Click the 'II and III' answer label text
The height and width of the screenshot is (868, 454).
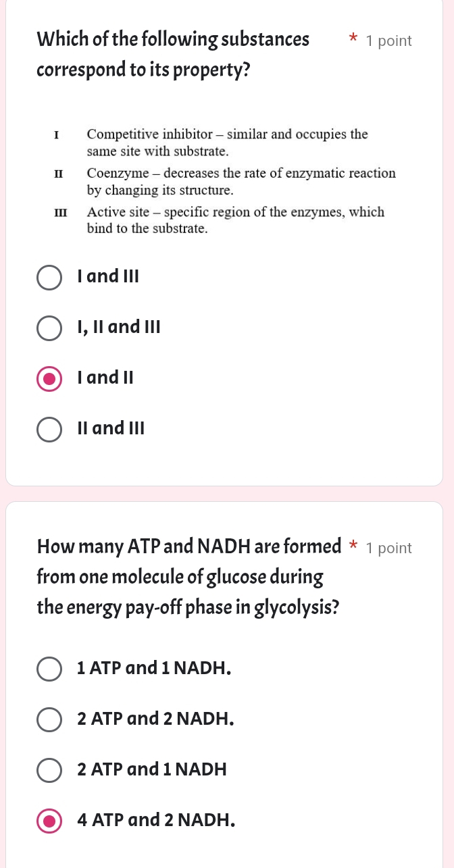[x=111, y=429]
